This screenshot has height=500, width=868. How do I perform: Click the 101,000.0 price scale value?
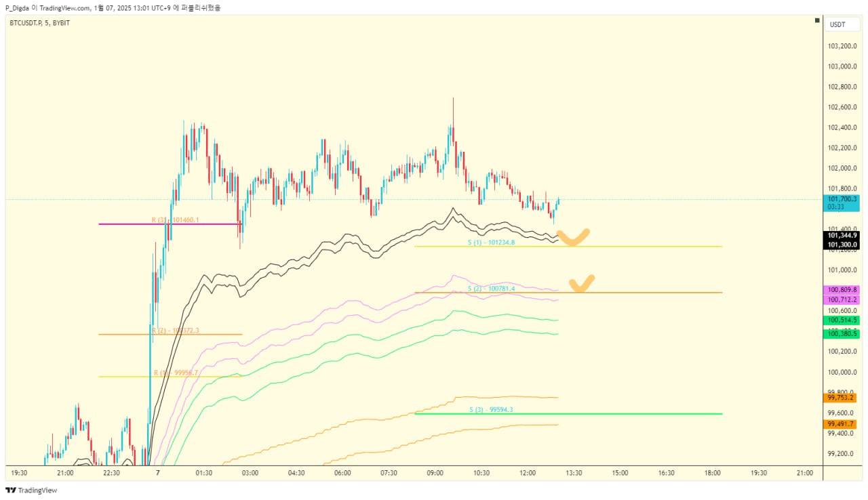842,270
